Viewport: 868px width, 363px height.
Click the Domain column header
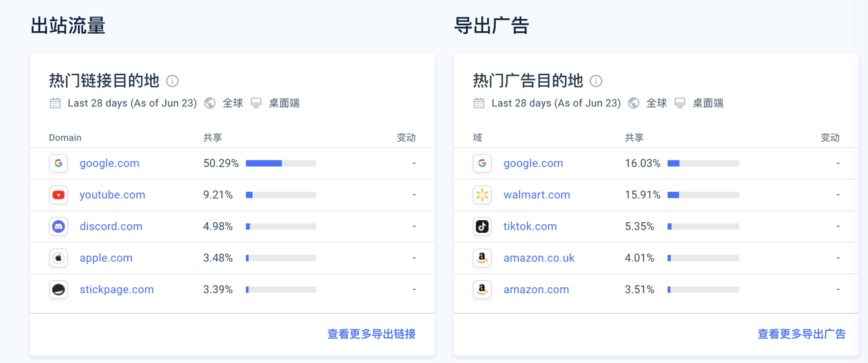[65, 137]
